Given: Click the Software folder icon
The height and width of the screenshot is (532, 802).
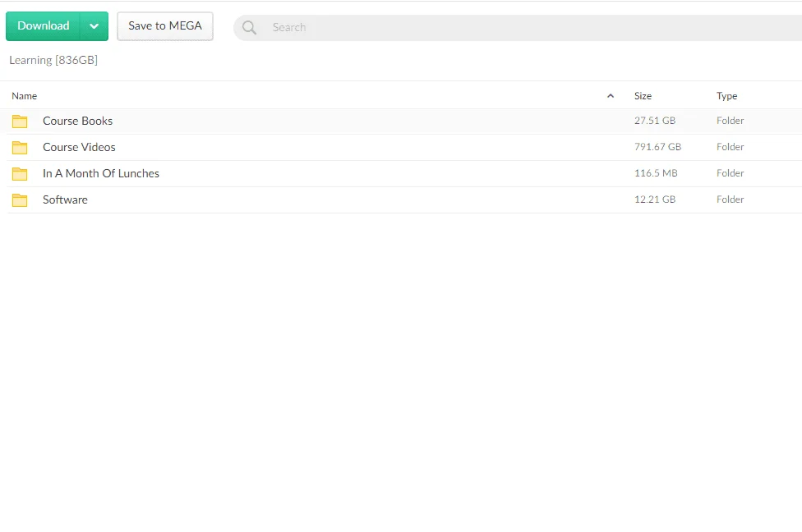Looking at the screenshot, I should tap(20, 200).
